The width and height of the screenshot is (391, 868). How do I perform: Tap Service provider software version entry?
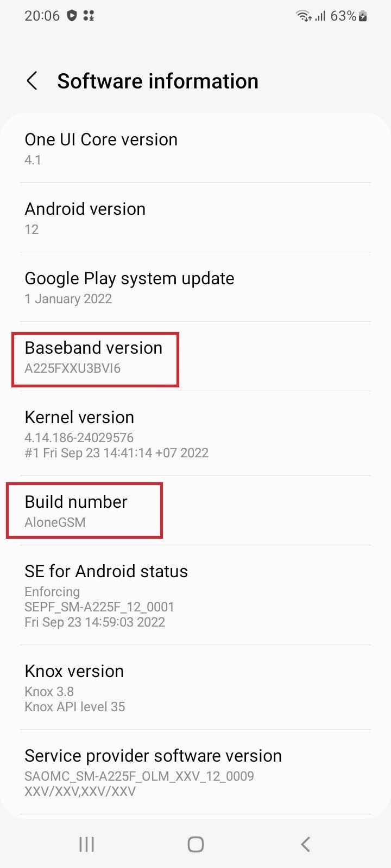pos(195,772)
